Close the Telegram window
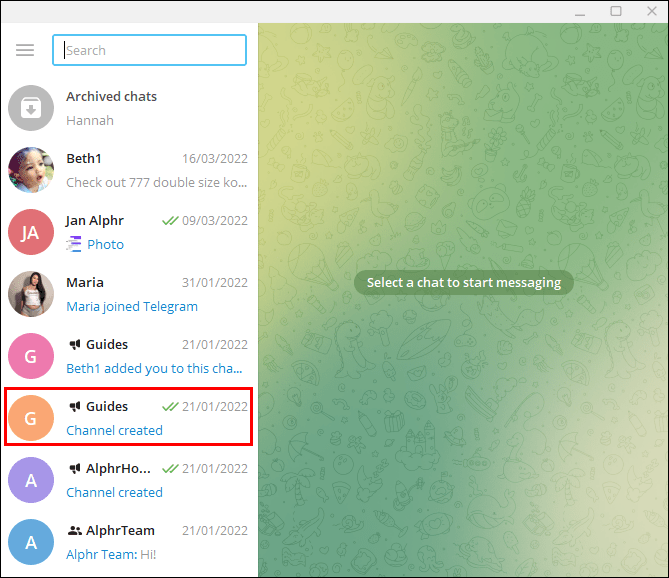The image size is (669, 578). [652, 11]
